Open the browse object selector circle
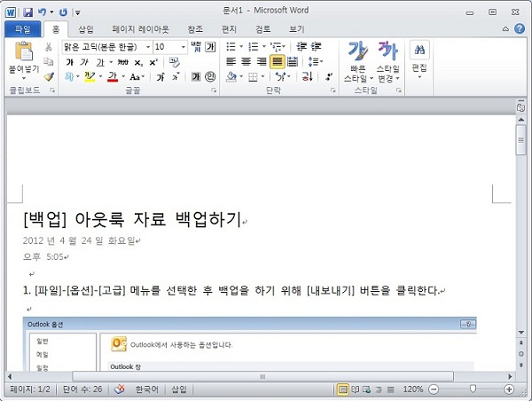This screenshot has height=401, width=532. point(521,354)
